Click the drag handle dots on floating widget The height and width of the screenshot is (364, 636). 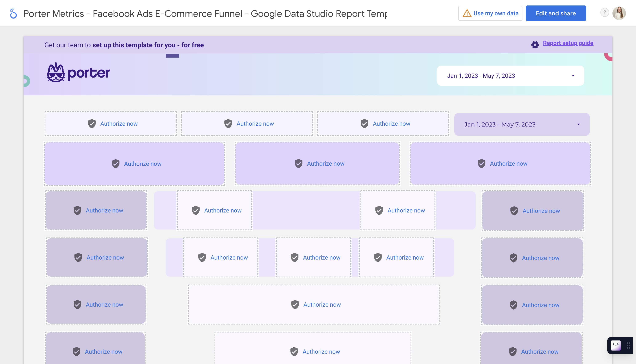click(628, 346)
